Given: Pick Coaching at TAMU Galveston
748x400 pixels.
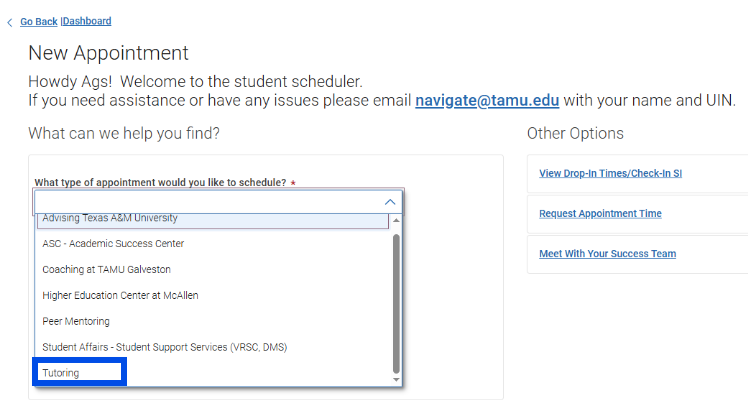Looking at the screenshot, I should click(106, 269).
